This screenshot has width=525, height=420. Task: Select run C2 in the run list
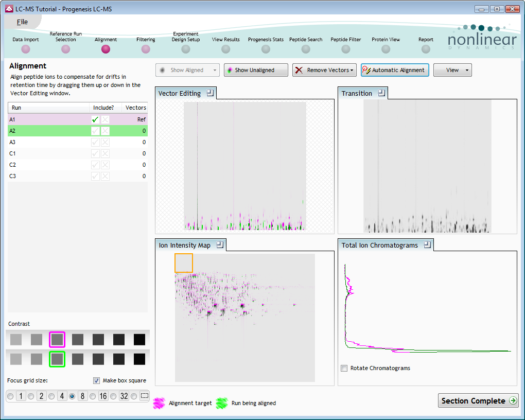point(78,165)
